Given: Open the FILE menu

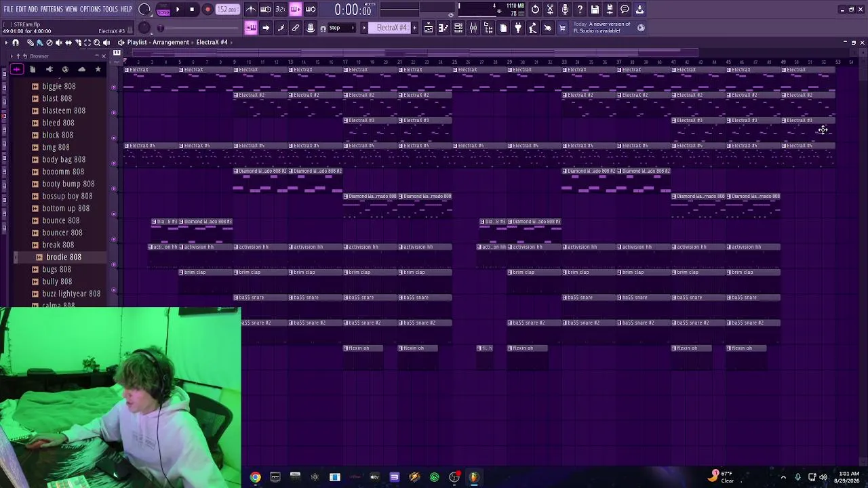Looking at the screenshot, I should click(x=8, y=9).
